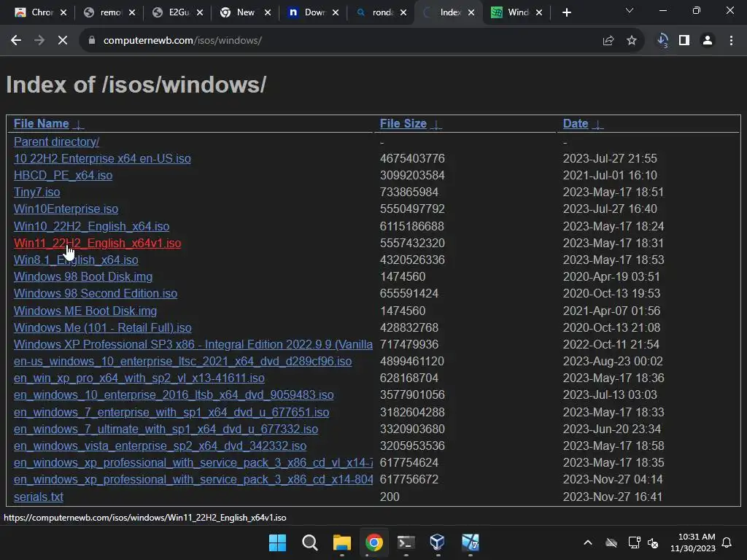This screenshot has width=747, height=560.
Task: Open Chrome downloads indicator
Action: click(662, 41)
